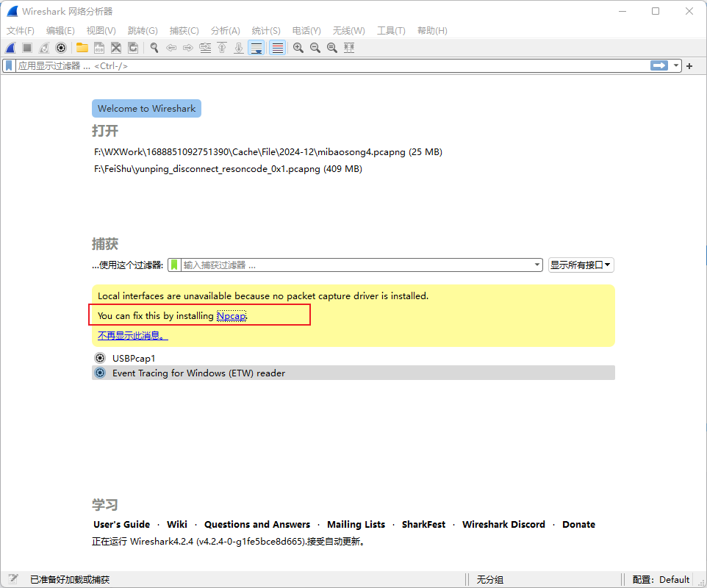The image size is (707, 588).
Task: Click the reload capture file icon
Action: [x=133, y=48]
